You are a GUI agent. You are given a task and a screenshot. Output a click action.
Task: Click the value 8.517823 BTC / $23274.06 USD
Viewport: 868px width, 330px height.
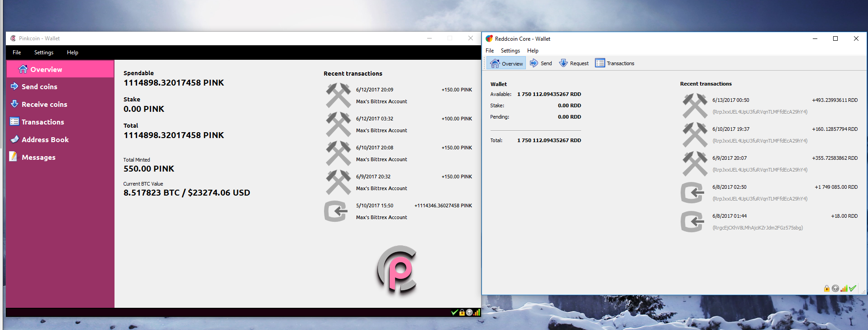(187, 193)
